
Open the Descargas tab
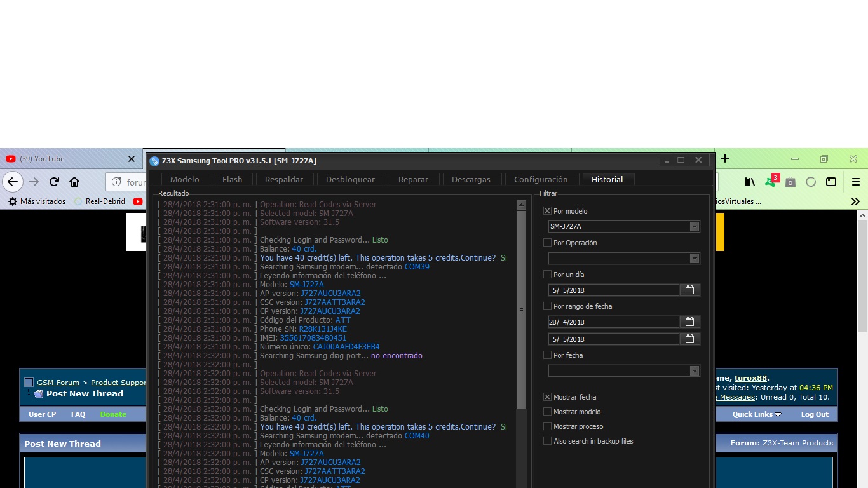point(471,180)
